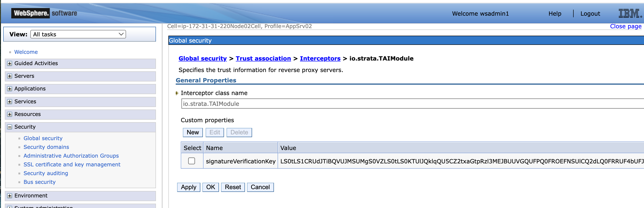Open Administrative Authorization Groups

point(71,156)
